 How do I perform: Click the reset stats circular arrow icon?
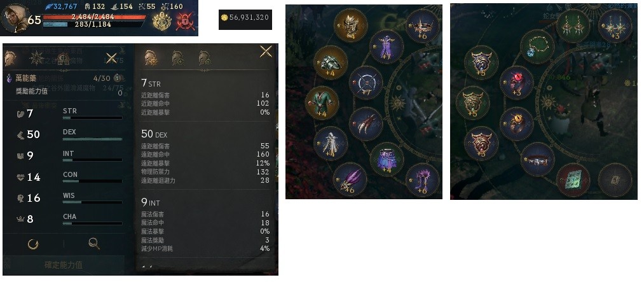pos(33,244)
